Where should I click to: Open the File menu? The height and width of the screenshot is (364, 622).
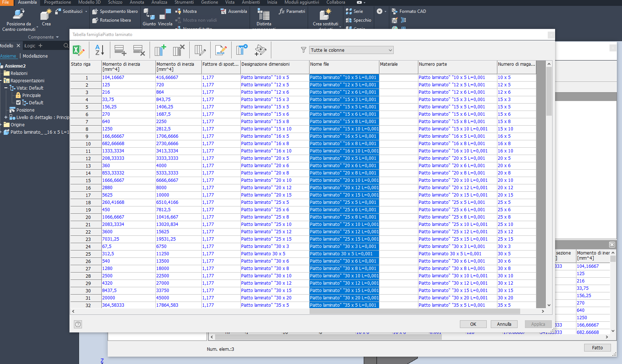6,2
